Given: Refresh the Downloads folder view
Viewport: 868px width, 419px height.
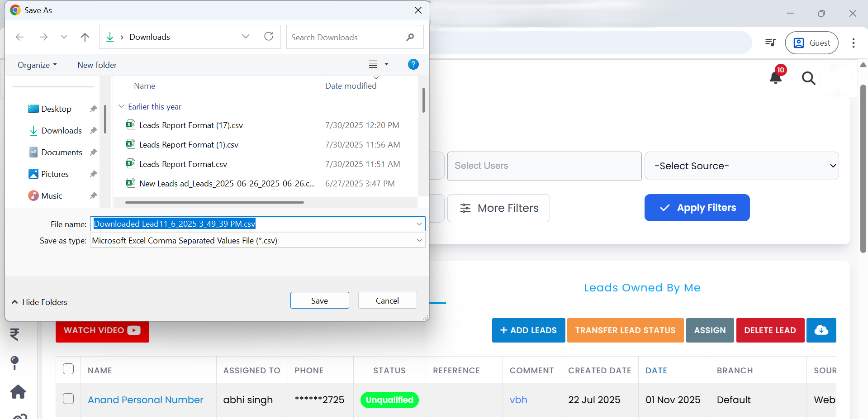Looking at the screenshot, I should (269, 37).
